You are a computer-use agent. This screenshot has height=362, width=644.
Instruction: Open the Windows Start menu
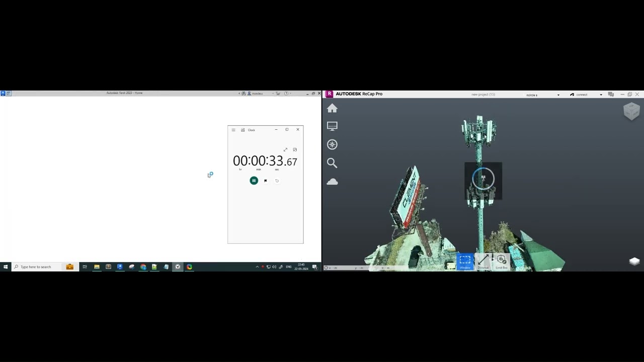(x=6, y=267)
